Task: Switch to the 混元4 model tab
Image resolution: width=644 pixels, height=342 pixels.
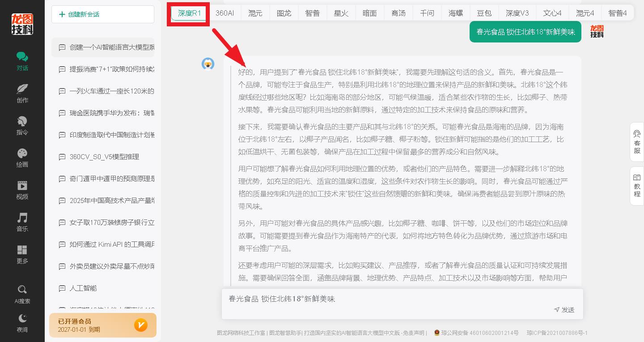Action: [x=585, y=13]
